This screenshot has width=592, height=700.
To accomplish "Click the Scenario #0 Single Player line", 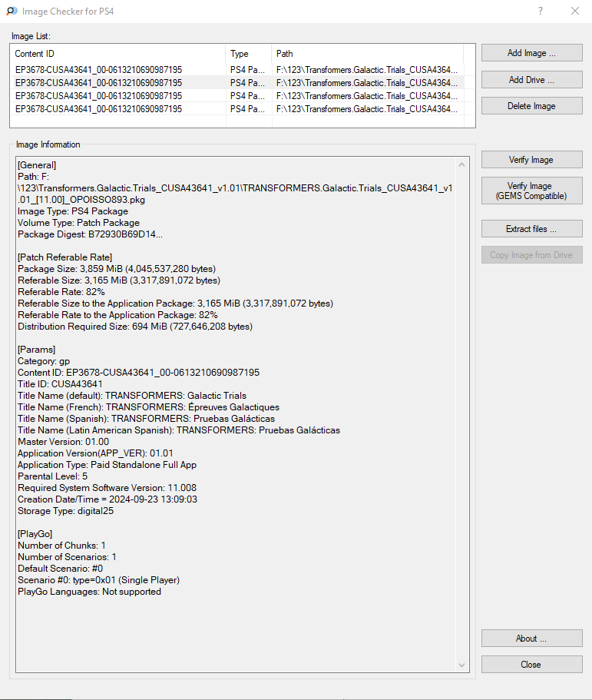I will pos(98,580).
